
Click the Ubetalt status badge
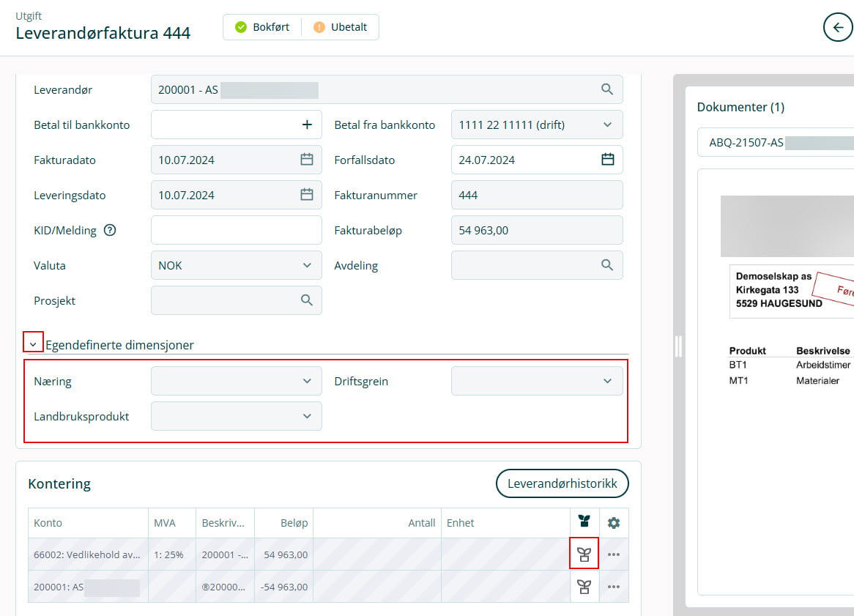click(x=341, y=27)
